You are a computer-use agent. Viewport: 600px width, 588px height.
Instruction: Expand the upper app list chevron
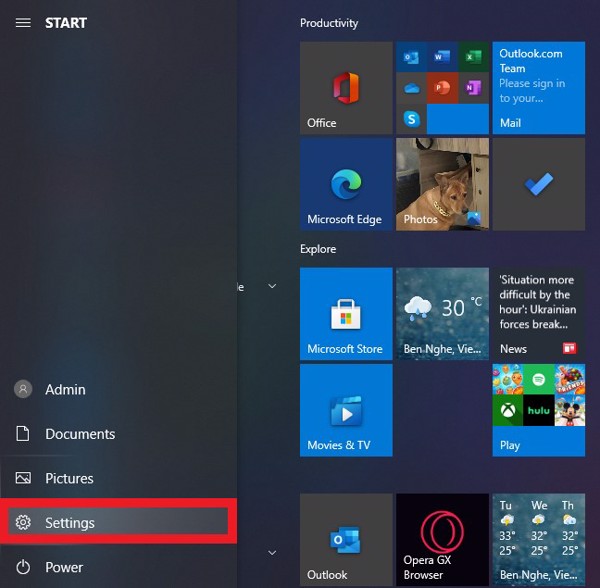click(272, 286)
